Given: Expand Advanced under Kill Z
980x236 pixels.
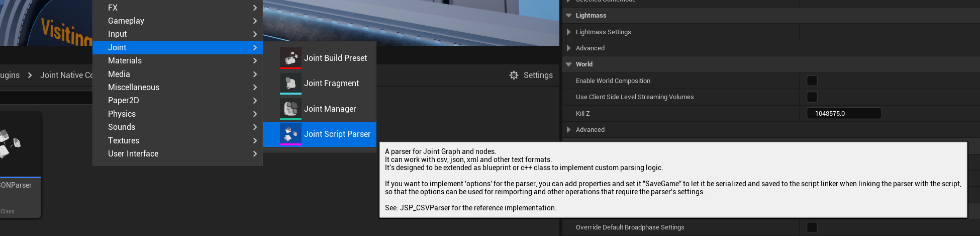Looking at the screenshot, I should pos(569,129).
